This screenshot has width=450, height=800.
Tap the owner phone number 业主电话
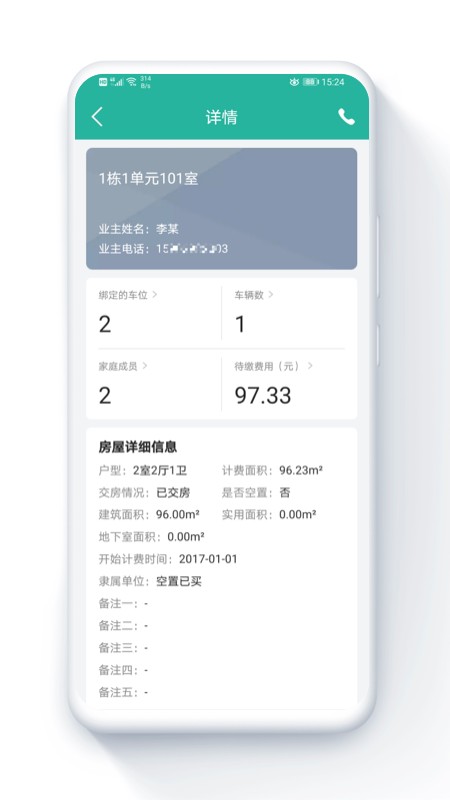(x=163, y=249)
